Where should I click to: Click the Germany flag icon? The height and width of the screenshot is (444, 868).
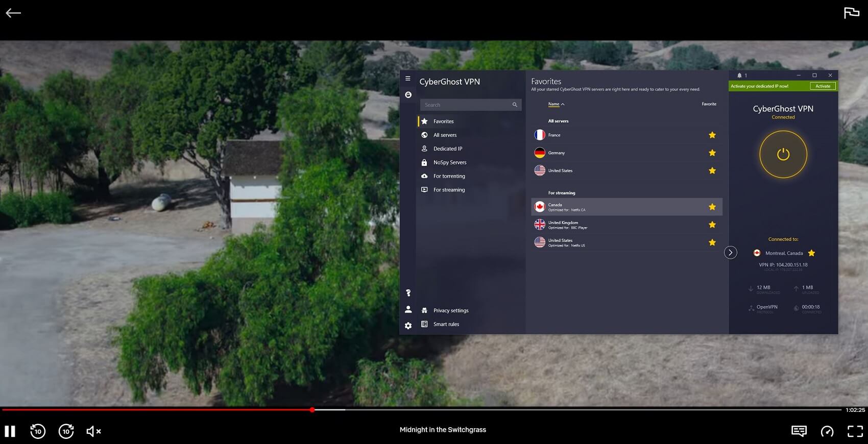click(540, 153)
